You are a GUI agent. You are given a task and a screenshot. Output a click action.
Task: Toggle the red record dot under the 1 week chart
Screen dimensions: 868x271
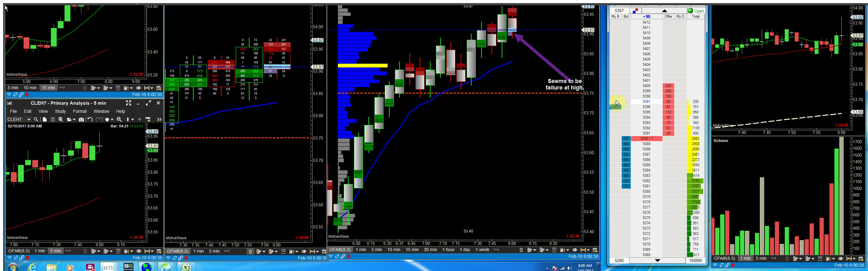click(x=349, y=256)
